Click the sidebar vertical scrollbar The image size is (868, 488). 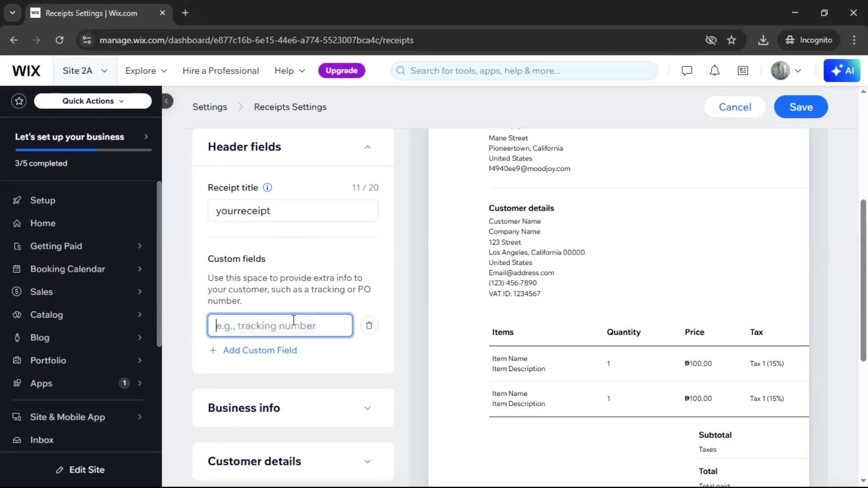click(x=159, y=264)
